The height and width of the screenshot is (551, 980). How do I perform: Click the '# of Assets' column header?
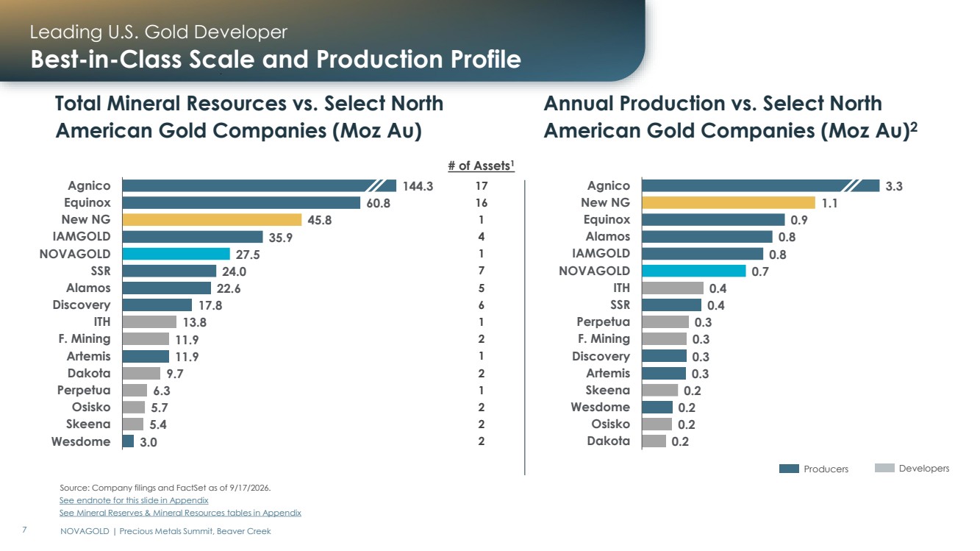pos(482,166)
